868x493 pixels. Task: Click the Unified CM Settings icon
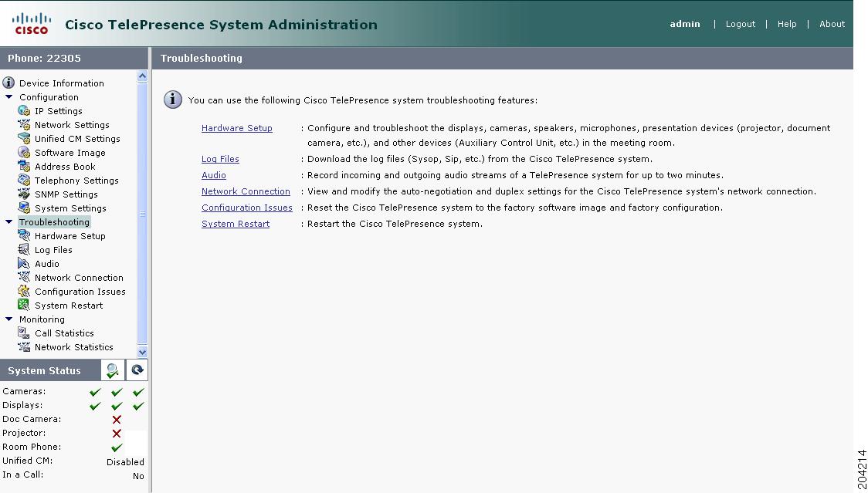24,138
